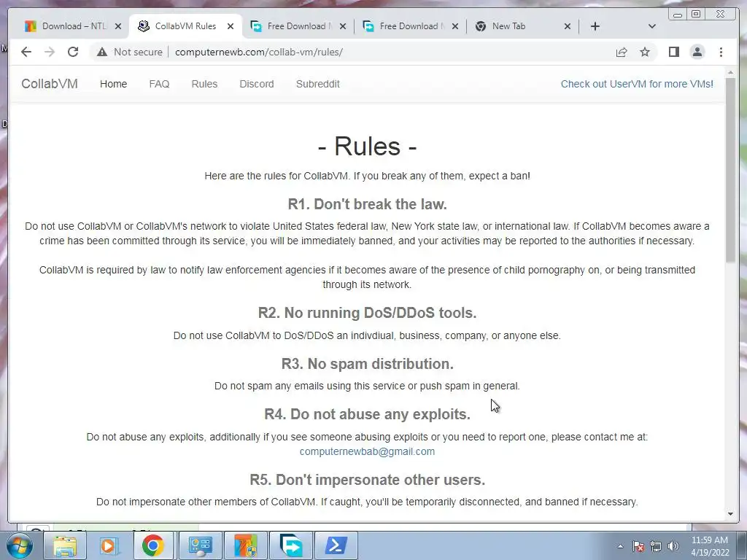
Task: Click the CollabVM brand link
Action: point(50,84)
